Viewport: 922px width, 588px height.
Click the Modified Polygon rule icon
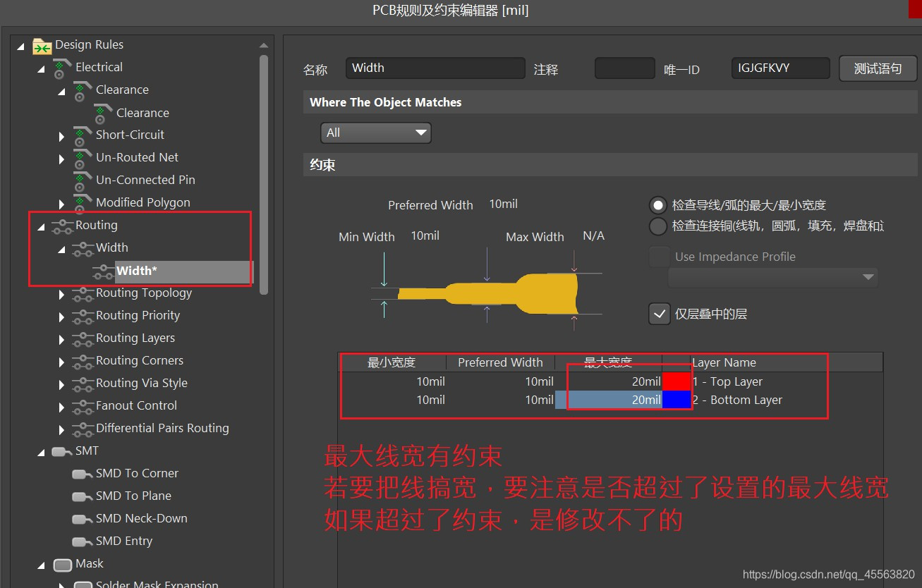[81, 202]
